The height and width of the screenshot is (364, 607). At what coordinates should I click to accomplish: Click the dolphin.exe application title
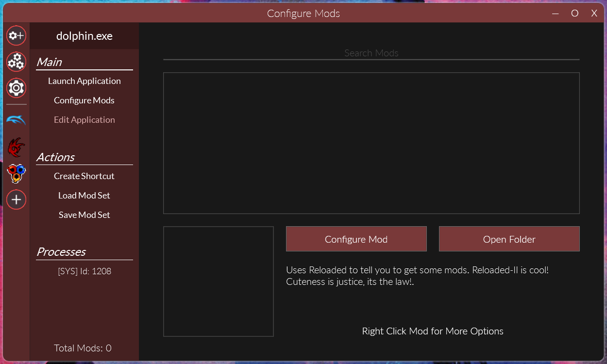tap(84, 36)
